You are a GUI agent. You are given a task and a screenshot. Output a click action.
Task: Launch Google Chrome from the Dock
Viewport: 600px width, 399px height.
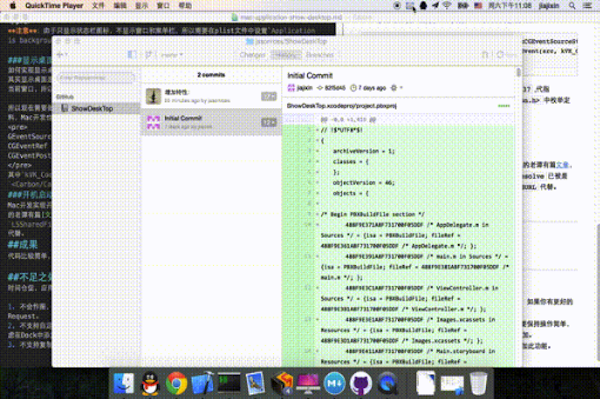point(176,383)
